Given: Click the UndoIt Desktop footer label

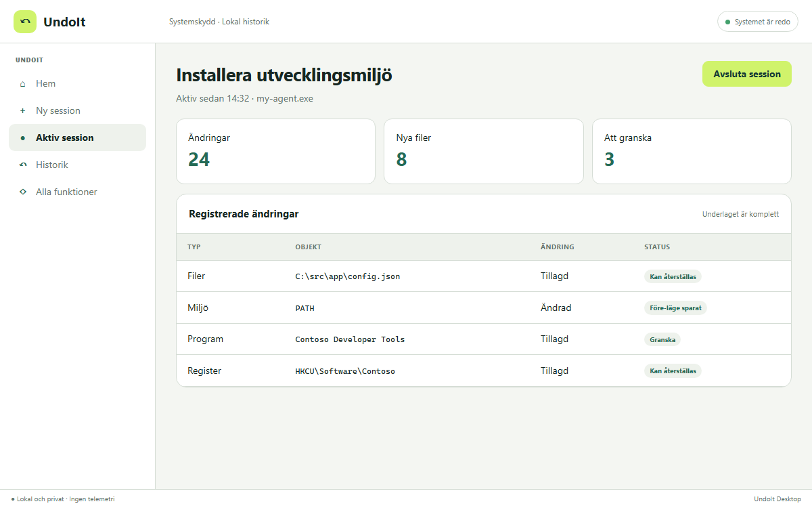Looking at the screenshot, I should click(777, 499).
